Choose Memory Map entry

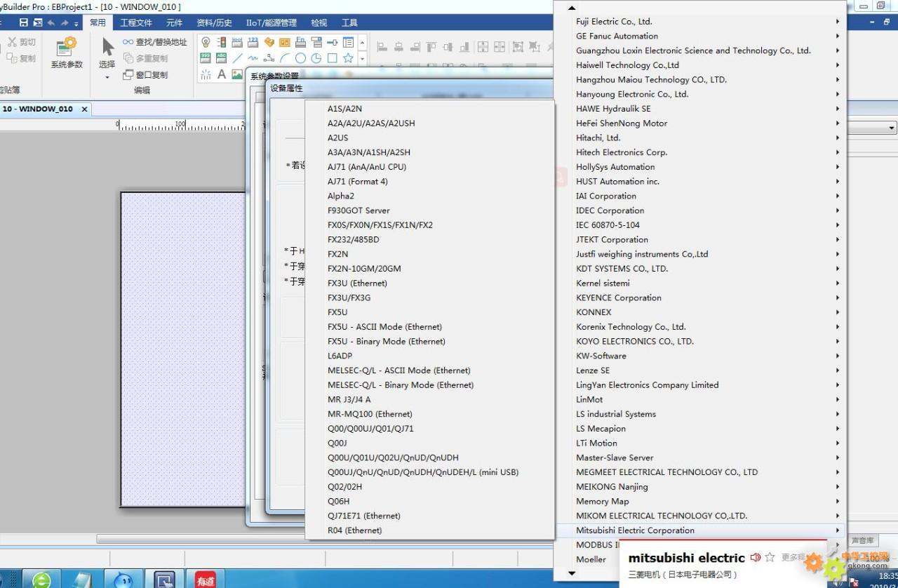(x=700, y=501)
